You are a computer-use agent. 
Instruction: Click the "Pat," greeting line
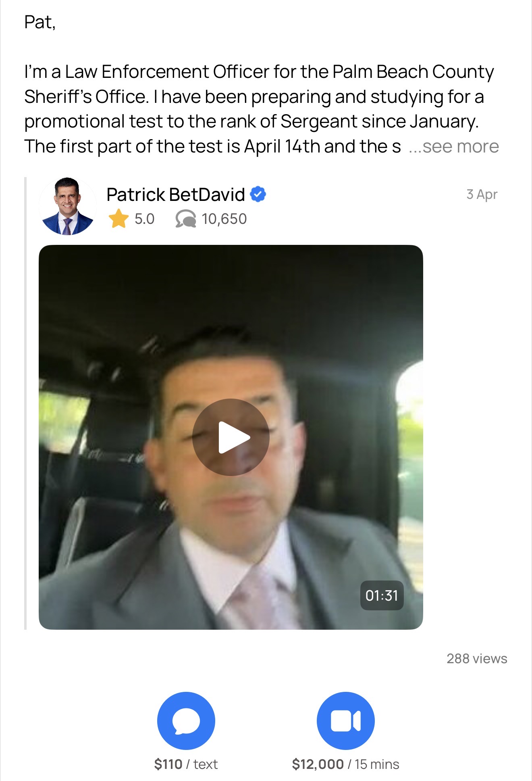click(40, 22)
